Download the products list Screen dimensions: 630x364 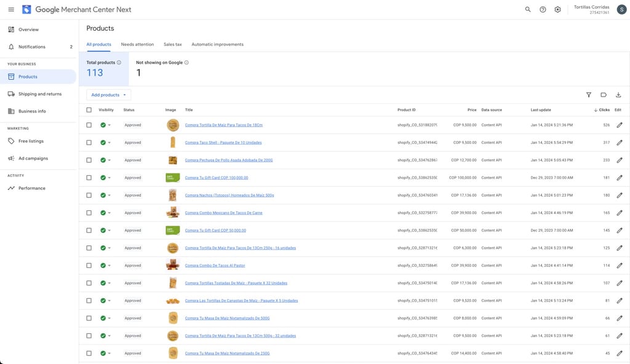[618, 95]
